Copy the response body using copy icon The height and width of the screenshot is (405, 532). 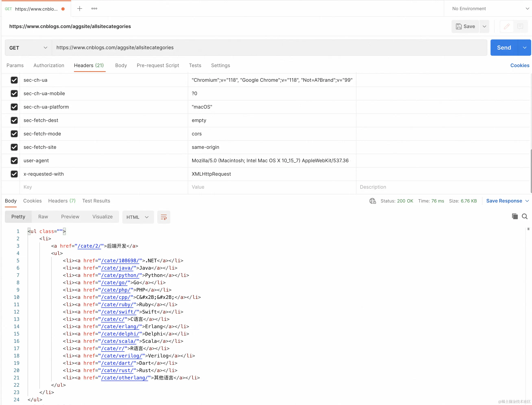tap(515, 216)
